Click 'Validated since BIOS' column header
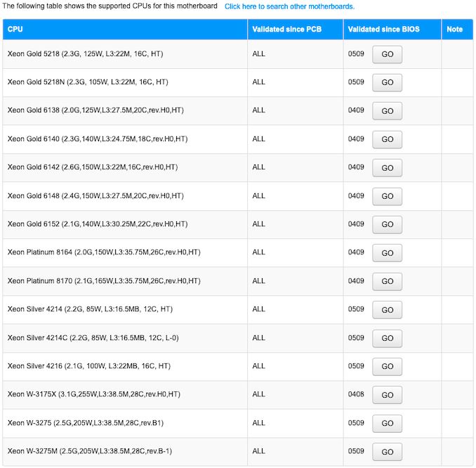This screenshot has width=476, height=468. tap(383, 30)
